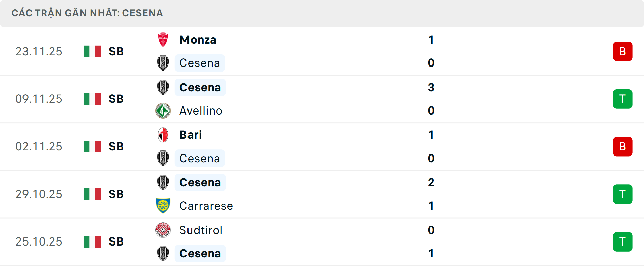Click the red B badge for Bari match

click(x=623, y=146)
